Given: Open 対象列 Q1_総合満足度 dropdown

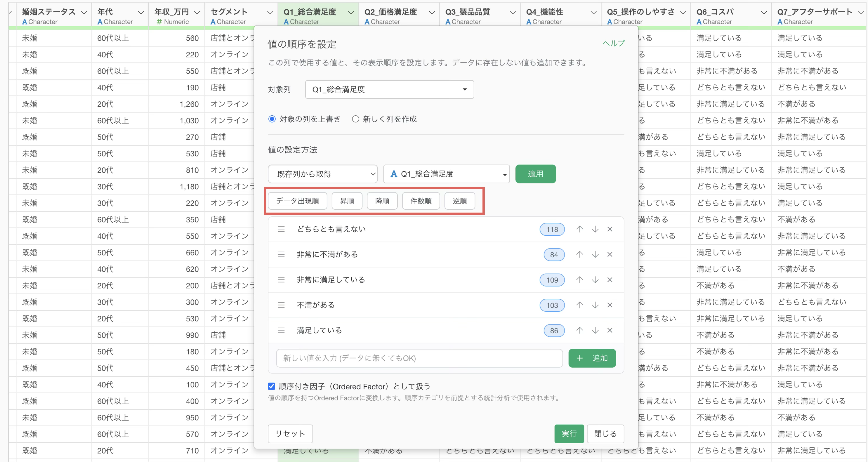Looking at the screenshot, I should click(x=390, y=89).
